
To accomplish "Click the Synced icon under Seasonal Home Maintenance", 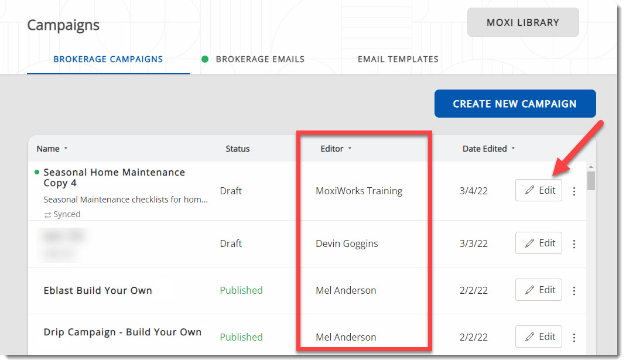I will [x=47, y=214].
